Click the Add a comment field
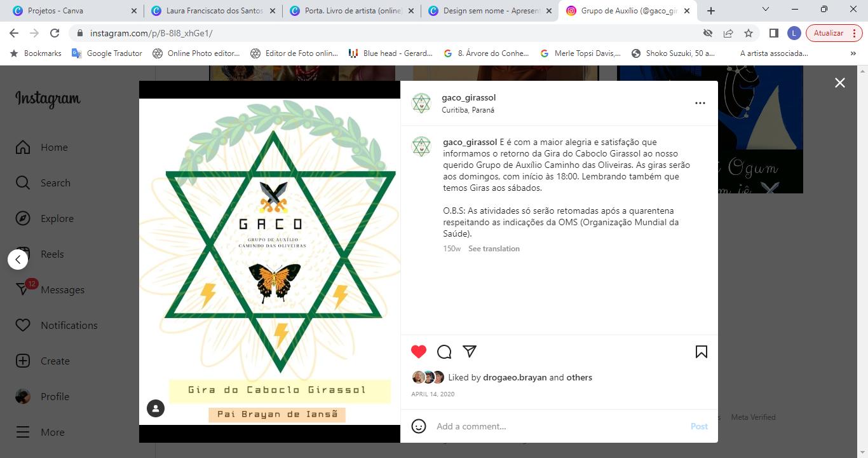Viewport: 868px width, 458px height. tap(559, 426)
